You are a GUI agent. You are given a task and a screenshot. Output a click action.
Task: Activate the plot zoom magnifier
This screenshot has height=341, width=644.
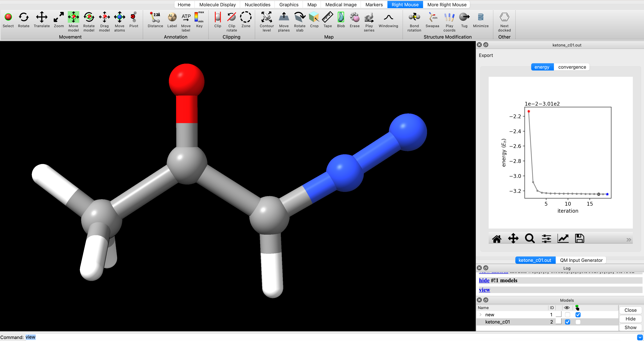point(530,238)
